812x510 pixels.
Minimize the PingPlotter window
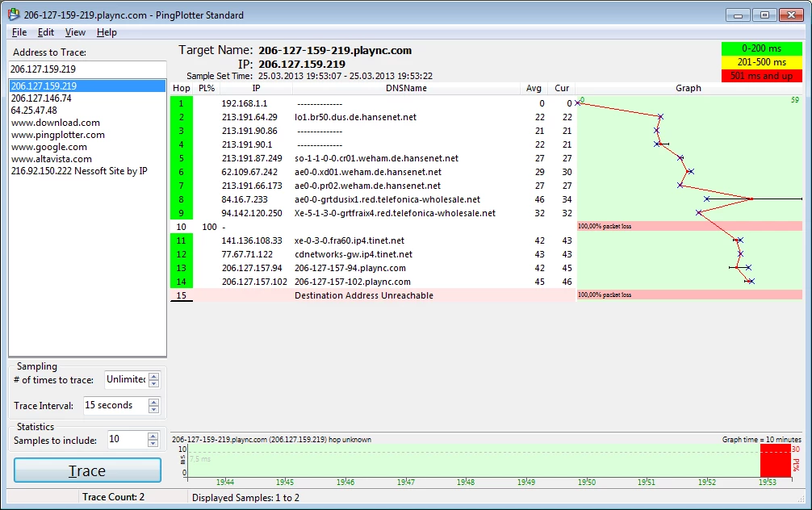(738, 15)
